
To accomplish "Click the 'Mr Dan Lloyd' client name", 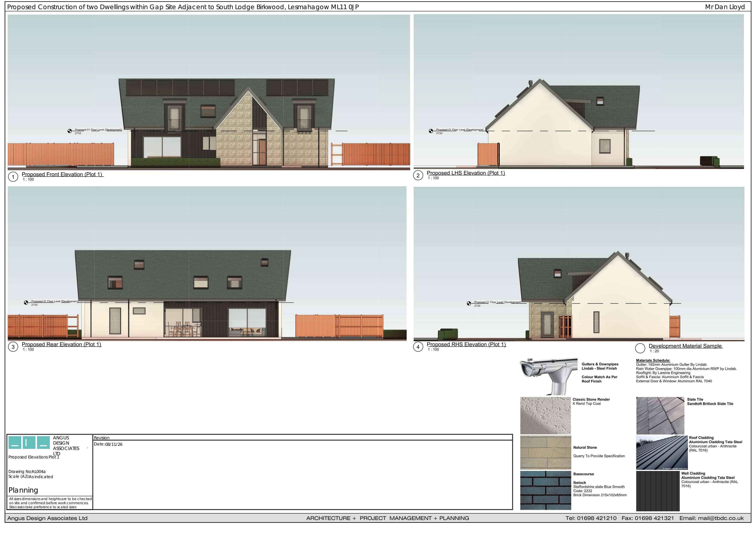I will pyautogui.click(x=725, y=7).
